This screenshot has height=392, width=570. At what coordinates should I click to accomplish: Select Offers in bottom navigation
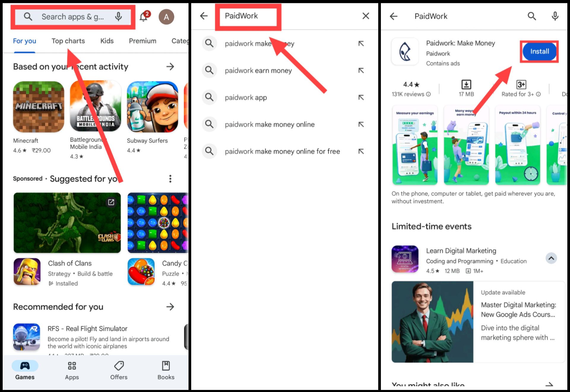tap(119, 371)
